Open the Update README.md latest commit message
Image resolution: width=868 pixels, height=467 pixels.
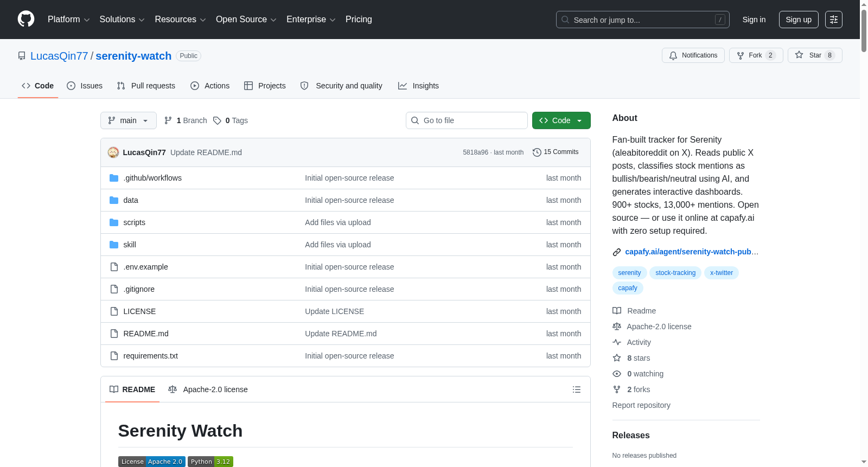tap(206, 152)
